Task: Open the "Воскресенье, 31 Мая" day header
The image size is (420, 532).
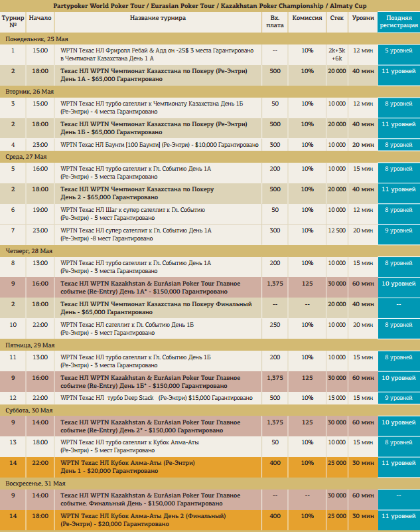Action: pos(36,483)
